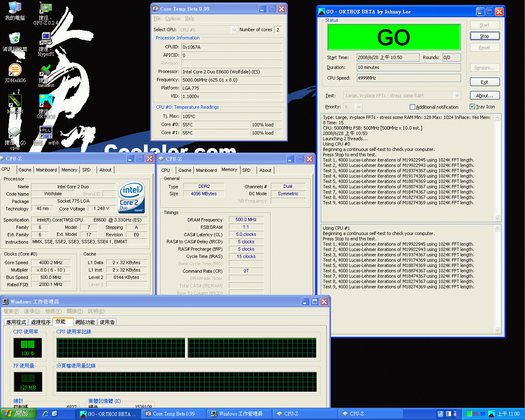This screenshot has height=420, width=525.
Task: Open the ORTHOS Test type dropdown
Action: click(x=457, y=96)
